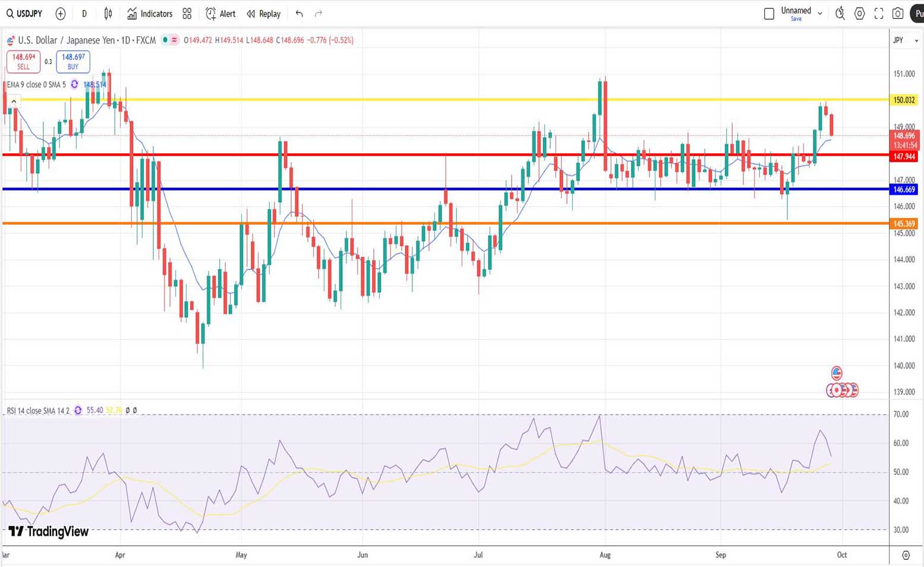Open the JPY currency dropdown

click(x=905, y=40)
